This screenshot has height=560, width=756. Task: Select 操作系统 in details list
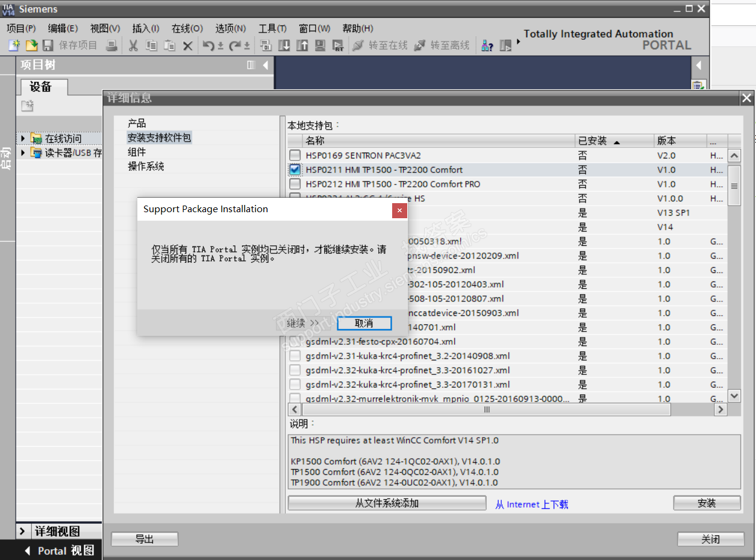(146, 166)
